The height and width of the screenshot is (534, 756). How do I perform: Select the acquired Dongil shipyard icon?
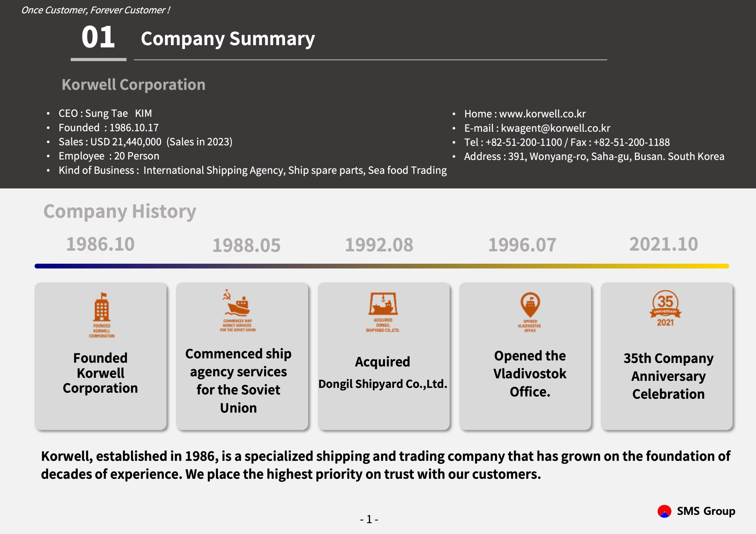[383, 312]
